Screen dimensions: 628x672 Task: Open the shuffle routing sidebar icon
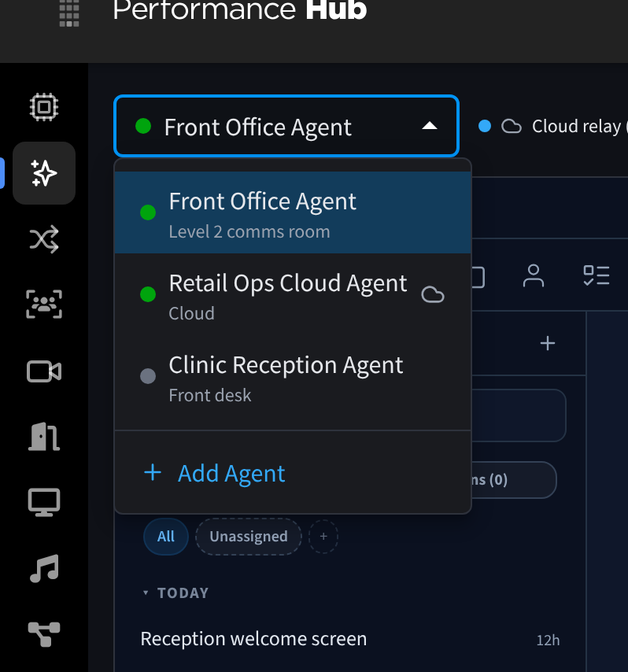44,239
